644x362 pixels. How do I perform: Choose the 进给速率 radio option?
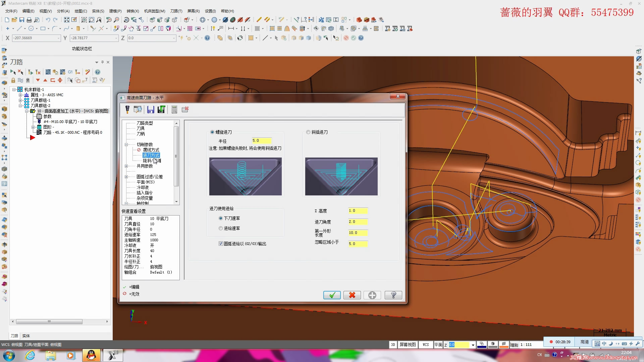coord(220,228)
